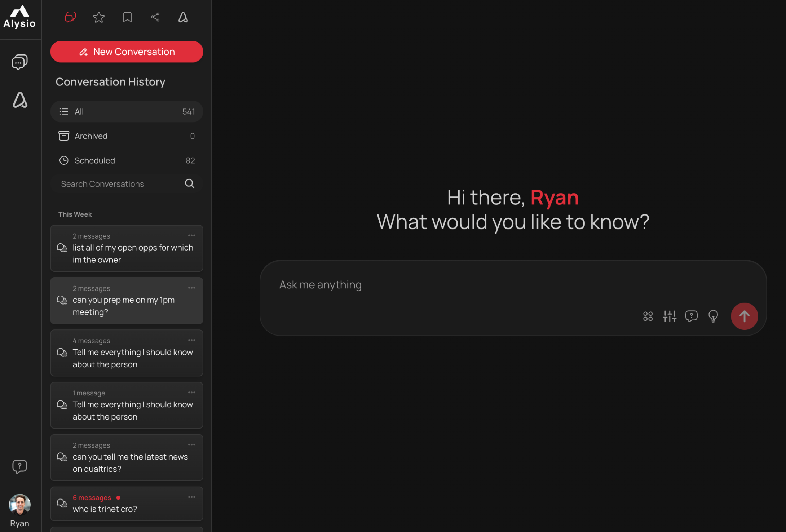Click the question bubble icon in prompt box
786x532 pixels.
click(691, 316)
